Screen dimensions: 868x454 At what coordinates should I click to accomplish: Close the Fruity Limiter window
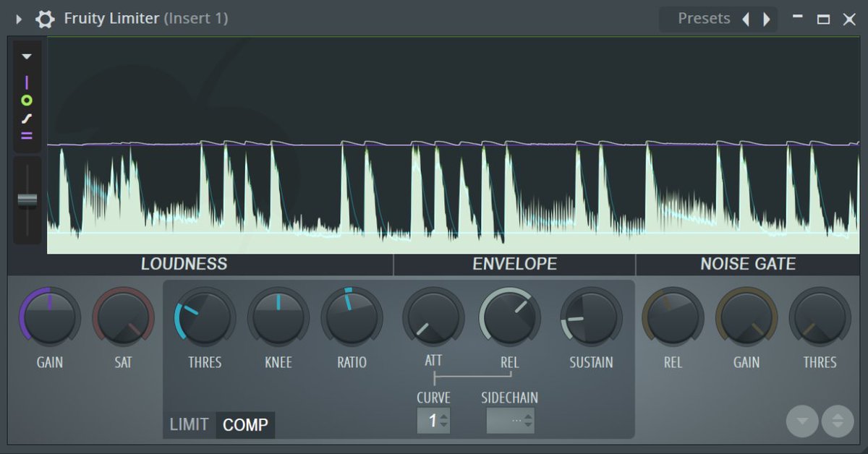849,20
